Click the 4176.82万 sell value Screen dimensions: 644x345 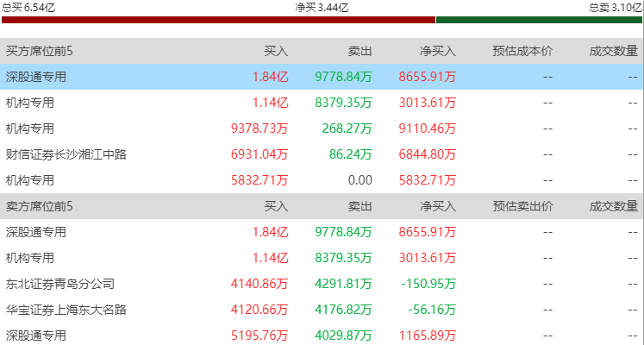(343, 310)
